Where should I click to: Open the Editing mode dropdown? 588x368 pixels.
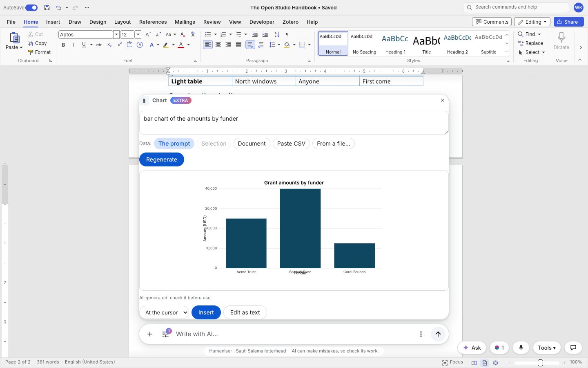532,22
